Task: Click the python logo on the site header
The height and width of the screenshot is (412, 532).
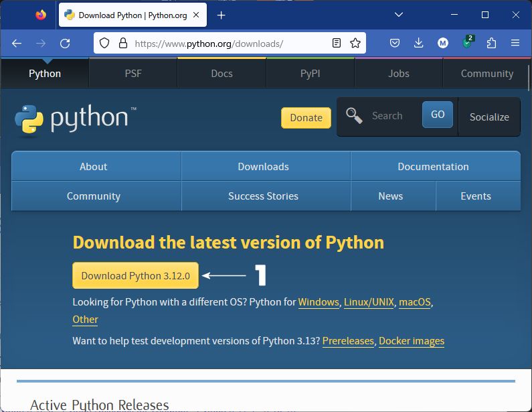Action: (x=76, y=119)
